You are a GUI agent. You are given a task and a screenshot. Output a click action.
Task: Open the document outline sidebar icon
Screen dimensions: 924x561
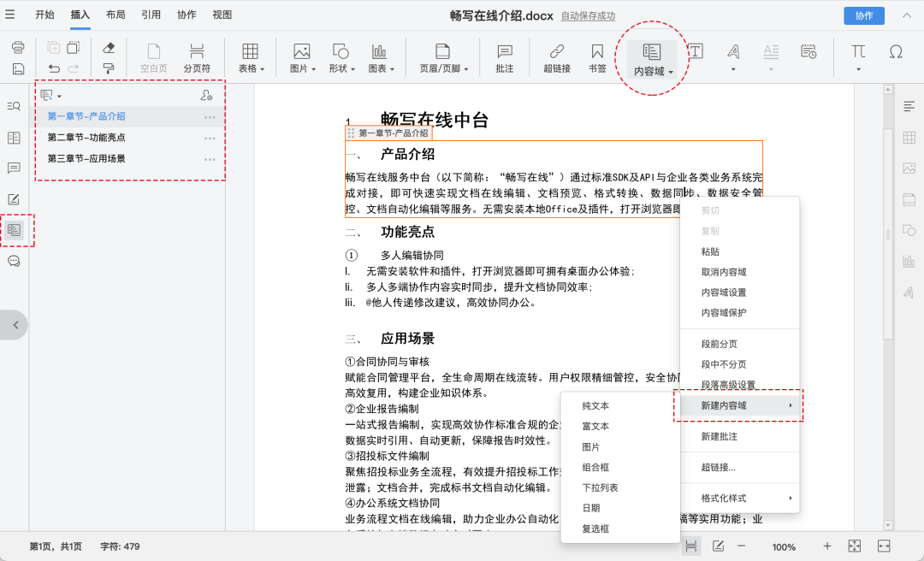[14, 138]
